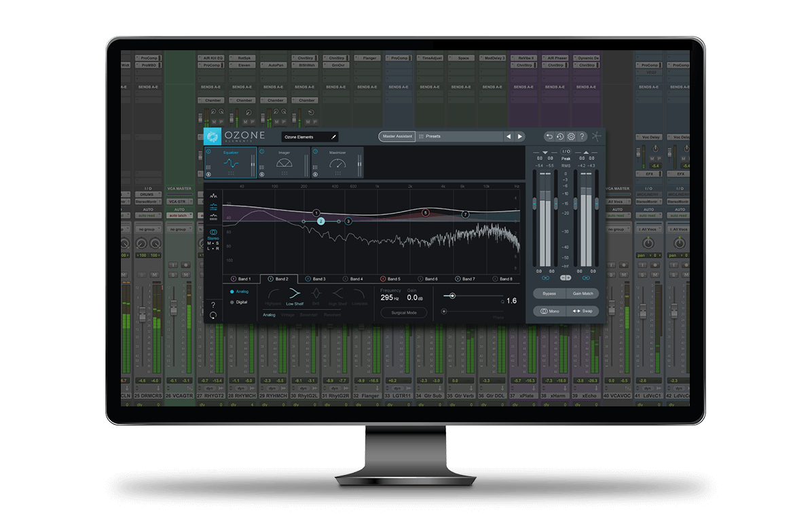Image resolution: width=812 pixels, height=515 pixels.
Task: Switch to the Band 1 tab
Action: pos(241,279)
